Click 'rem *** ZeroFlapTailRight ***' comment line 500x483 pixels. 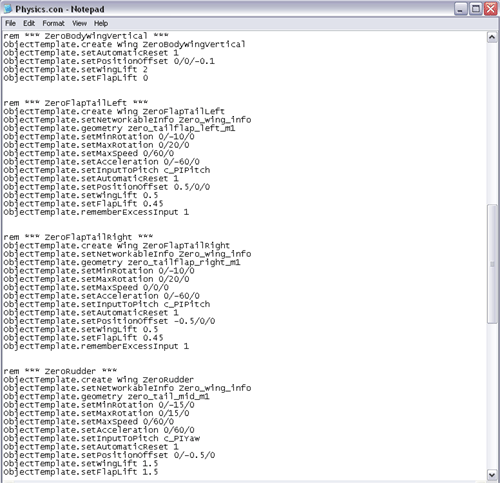pos(78,237)
